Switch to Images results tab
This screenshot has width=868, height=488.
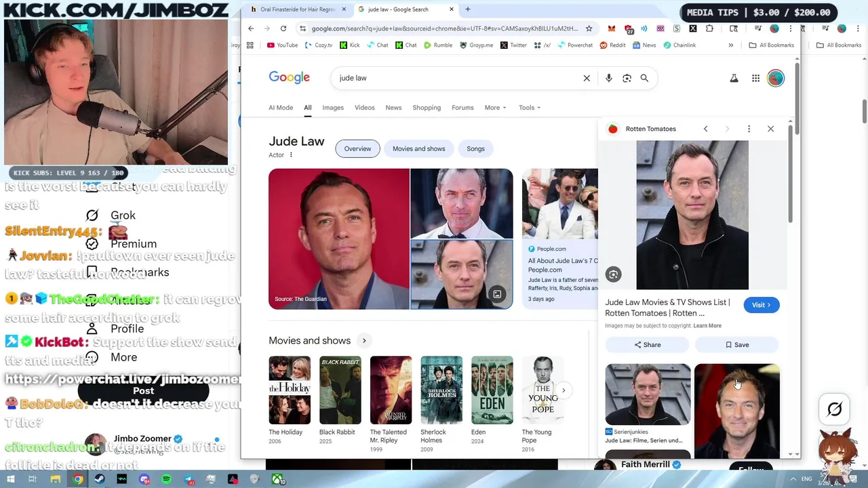[x=333, y=108]
